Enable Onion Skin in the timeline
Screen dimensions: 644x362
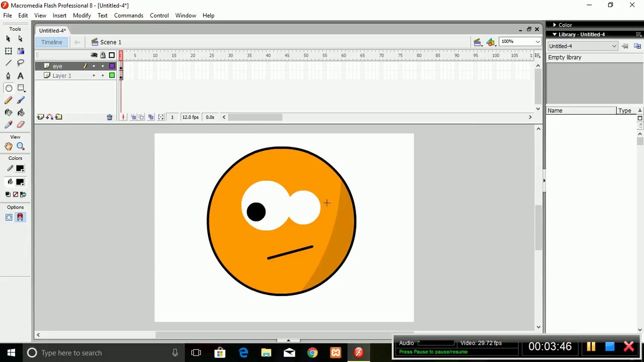click(x=133, y=117)
